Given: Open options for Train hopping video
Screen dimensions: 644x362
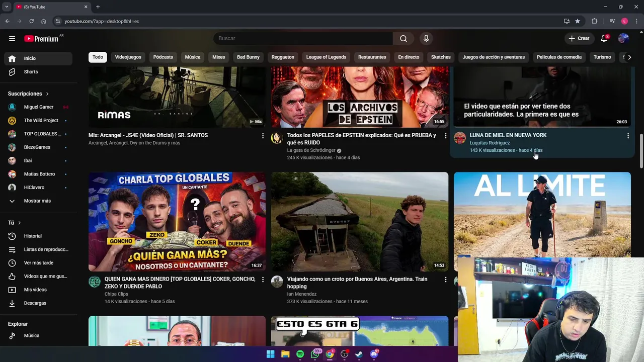Looking at the screenshot, I should pos(445,280).
